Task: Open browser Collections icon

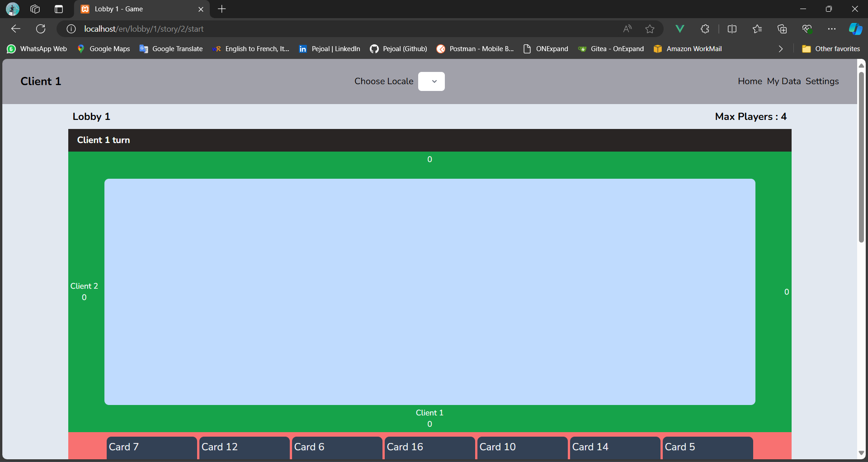Action: pyautogui.click(x=782, y=29)
